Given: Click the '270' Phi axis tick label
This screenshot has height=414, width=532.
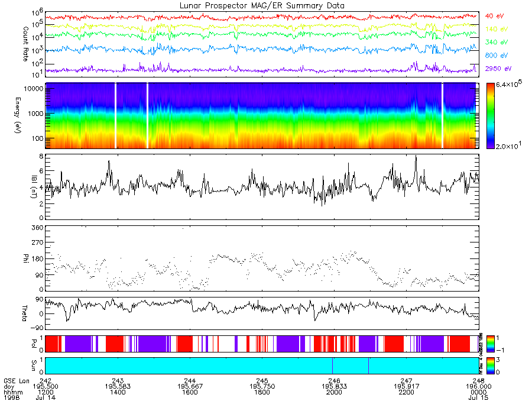Looking at the screenshot, I should click(x=38, y=243).
